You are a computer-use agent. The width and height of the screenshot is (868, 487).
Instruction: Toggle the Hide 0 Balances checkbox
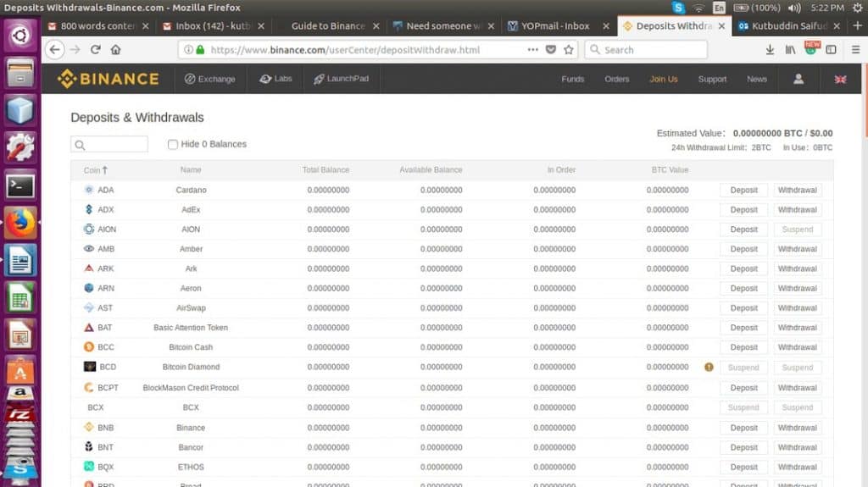tap(173, 145)
